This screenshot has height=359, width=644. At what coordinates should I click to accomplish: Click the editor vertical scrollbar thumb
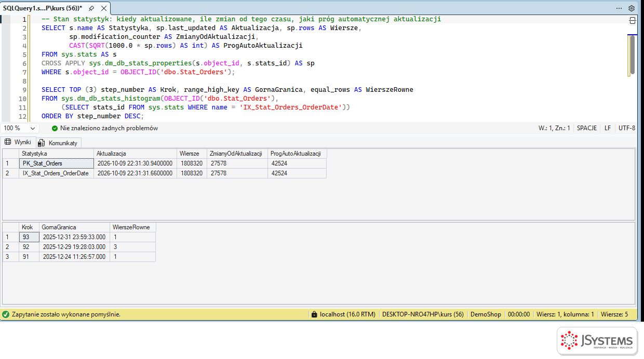click(632, 55)
